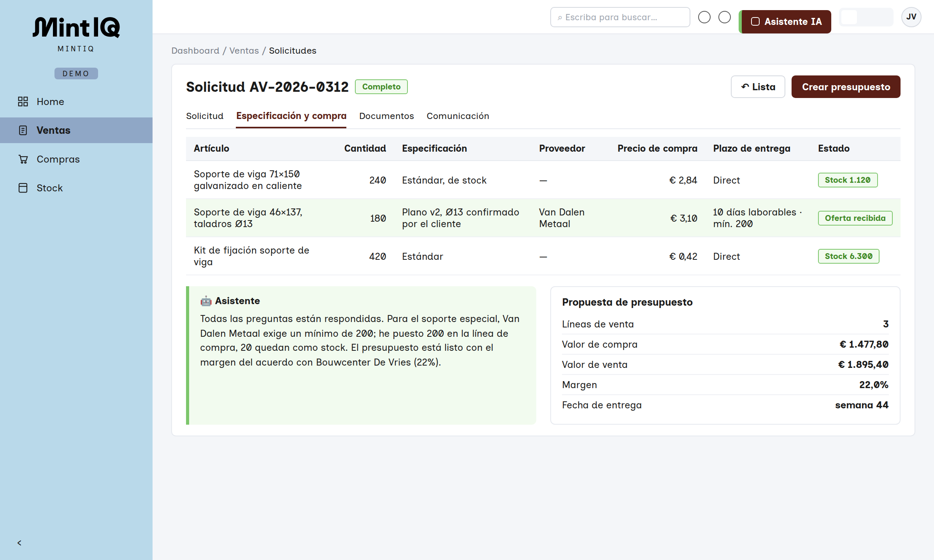Click the robot icon in Asistente panel
The height and width of the screenshot is (560, 934).
pos(206,301)
